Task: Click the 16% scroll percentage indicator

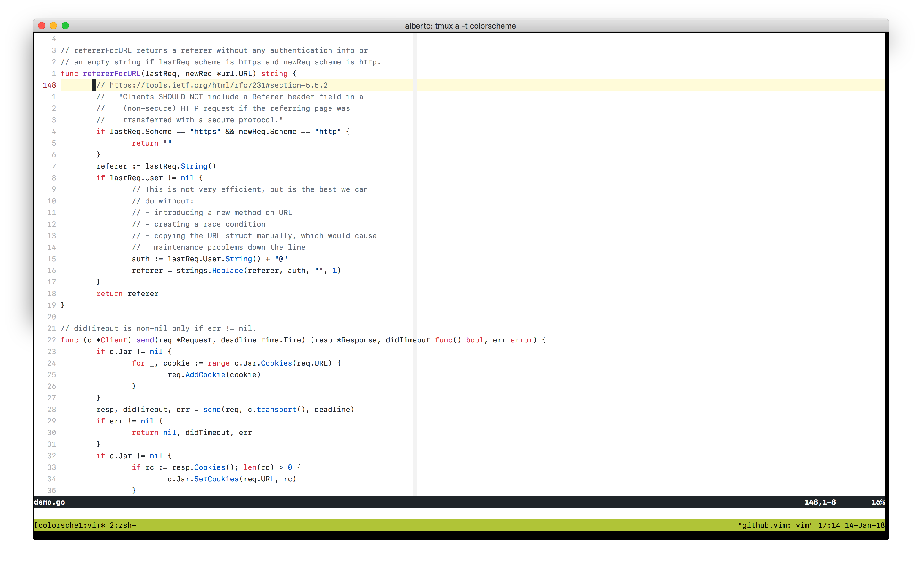Action: click(x=877, y=502)
